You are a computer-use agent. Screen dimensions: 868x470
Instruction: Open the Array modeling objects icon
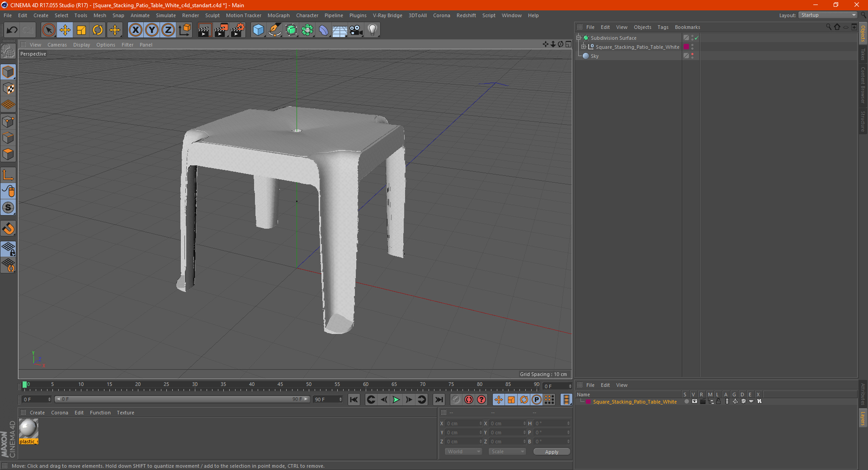pyautogui.click(x=307, y=30)
